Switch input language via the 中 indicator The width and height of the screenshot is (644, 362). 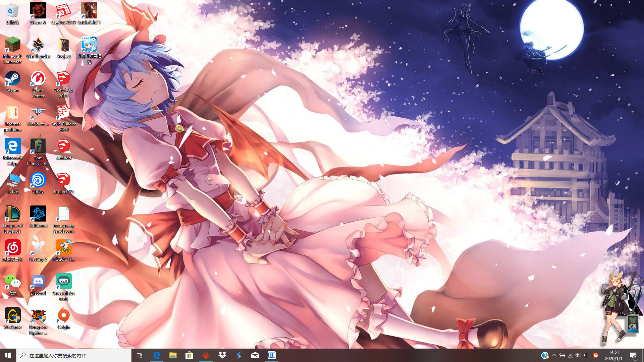pos(586,355)
